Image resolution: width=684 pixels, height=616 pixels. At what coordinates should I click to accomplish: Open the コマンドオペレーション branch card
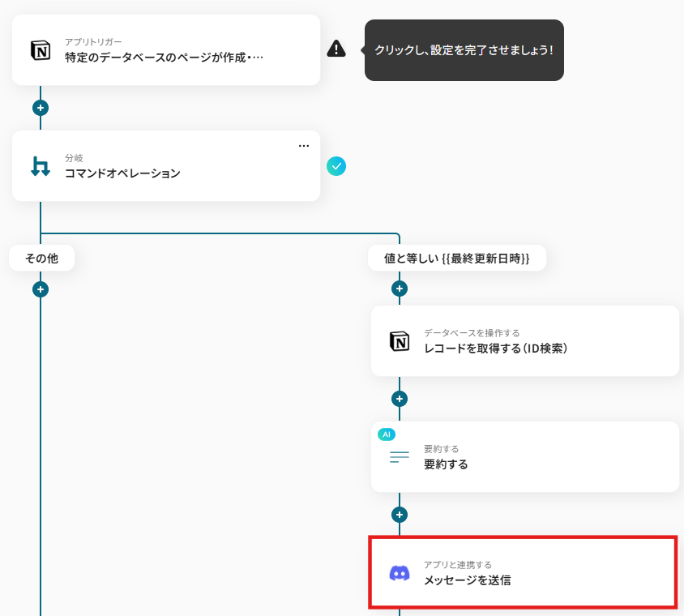coord(166,166)
